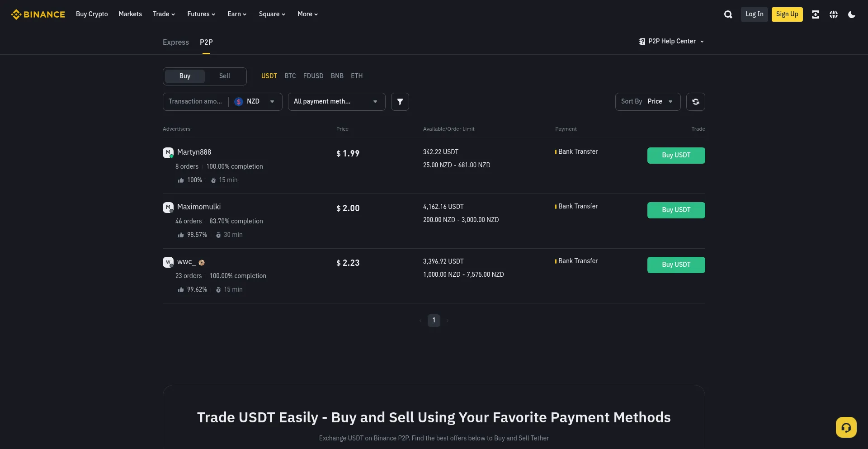Open the language globe icon
This screenshot has height=449, width=868.
[x=834, y=14]
